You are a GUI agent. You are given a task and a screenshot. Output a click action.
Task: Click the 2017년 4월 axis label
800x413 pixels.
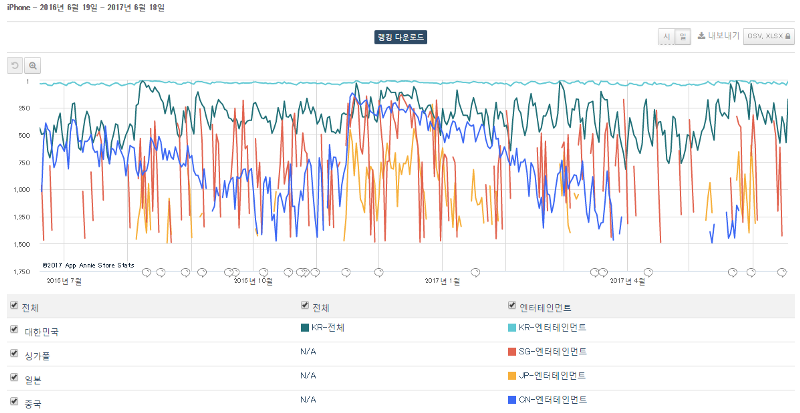628,281
